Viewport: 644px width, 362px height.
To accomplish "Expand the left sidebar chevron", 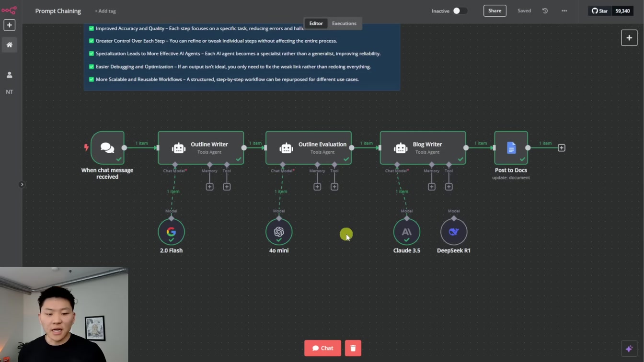I will [x=22, y=184].
